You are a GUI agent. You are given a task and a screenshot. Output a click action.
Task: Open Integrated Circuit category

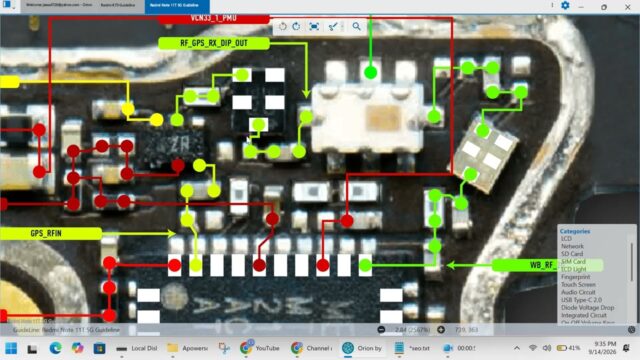pos(583,316)
